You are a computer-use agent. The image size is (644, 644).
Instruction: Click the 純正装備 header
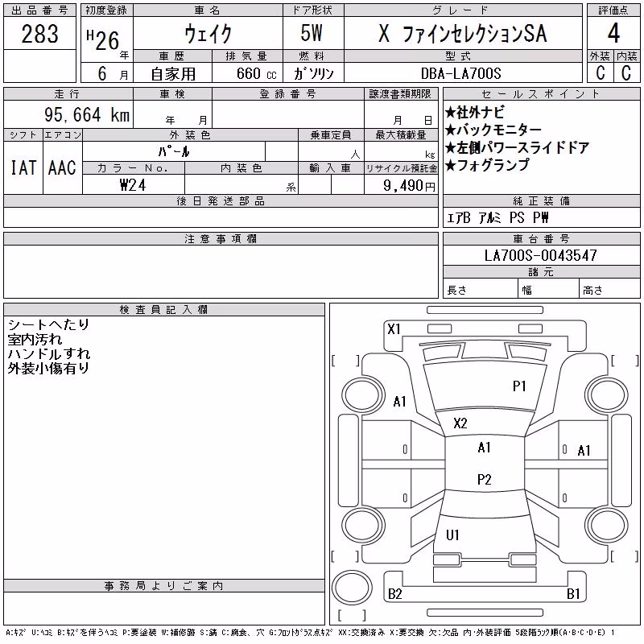[x=541, y=201]
